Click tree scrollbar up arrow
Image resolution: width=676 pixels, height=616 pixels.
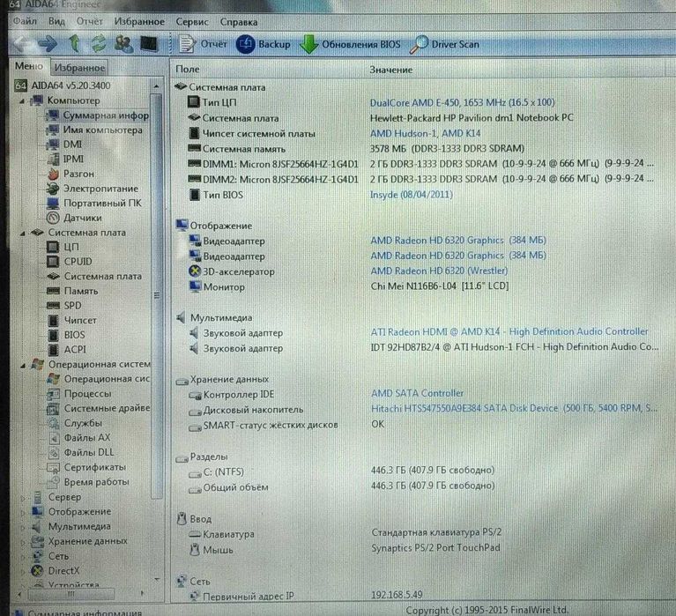pos(157,86)
